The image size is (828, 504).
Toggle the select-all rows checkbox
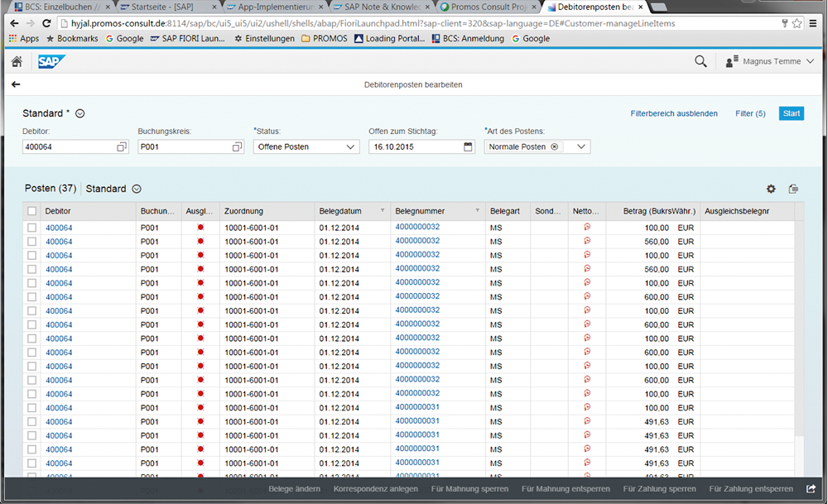(x=31, y=211)
